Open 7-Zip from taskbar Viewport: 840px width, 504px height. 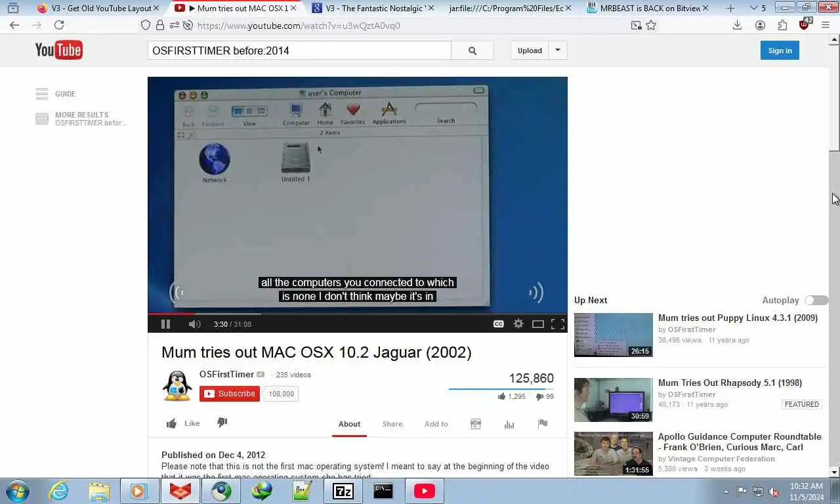343,491
